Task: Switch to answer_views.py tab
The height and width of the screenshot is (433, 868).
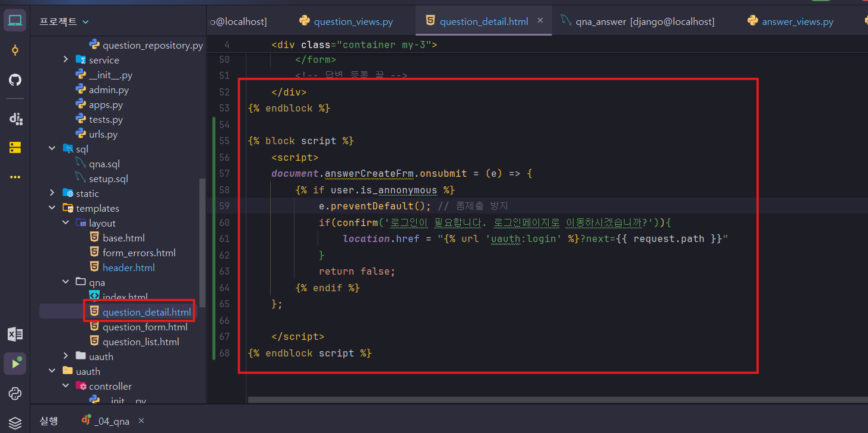Action: 790,21
